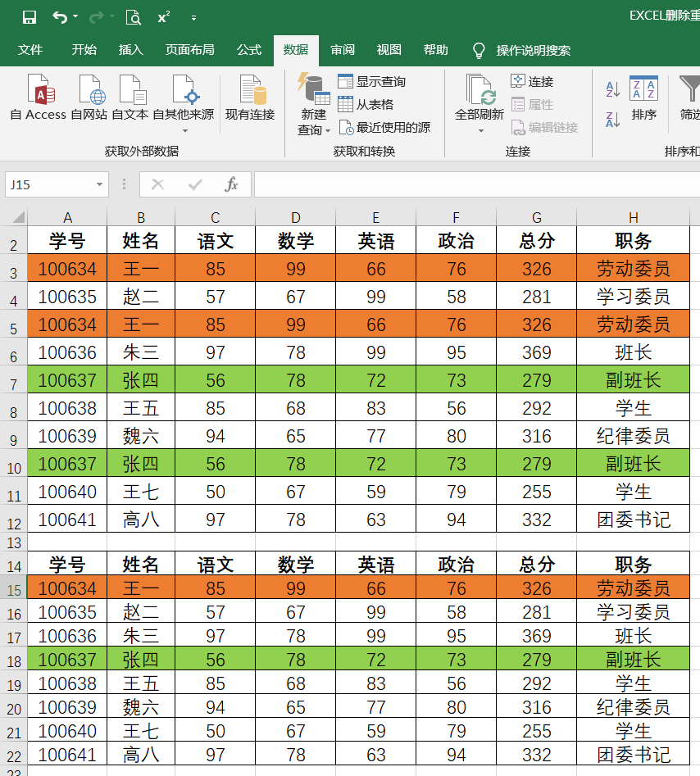Switch to the 审阅 ribbon tab
Viewport: 700px width, 776px height.
point(343,50)
